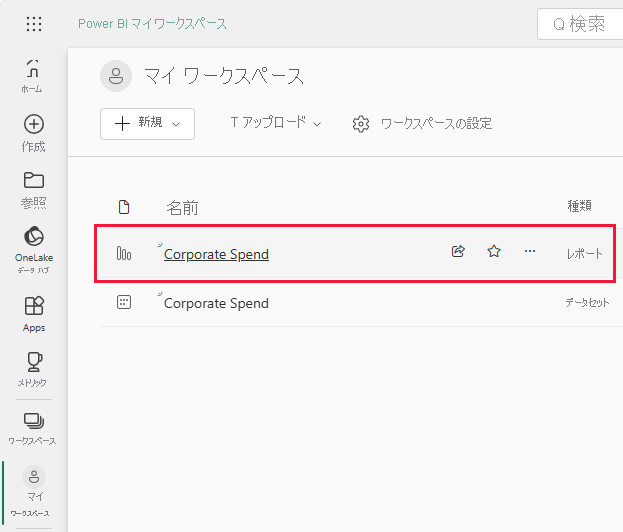
Task: Open Create (作成) in sidebar
Action: pos(34,133)
